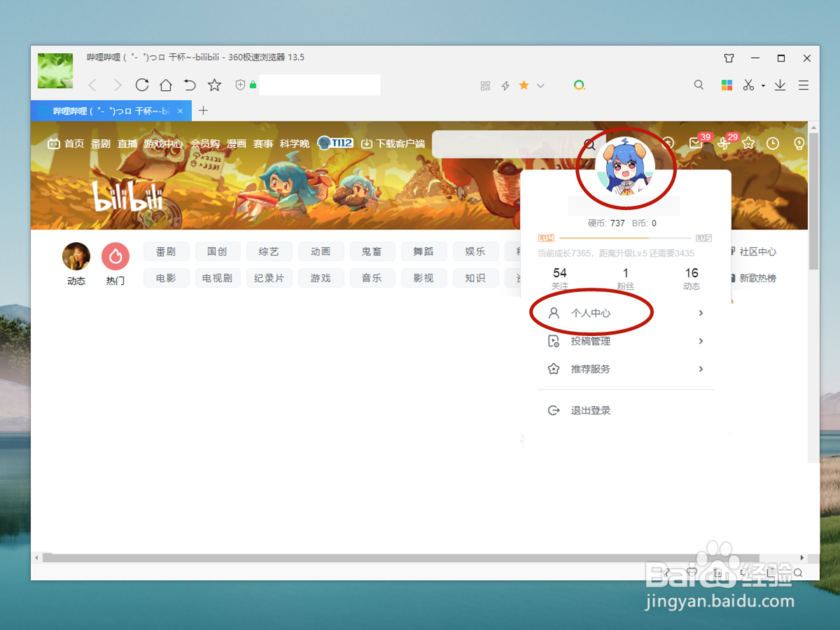The image size is (840, 630).
Task: Expand the dropdown arrow next to bookmark star
Action: pos(540,85)
